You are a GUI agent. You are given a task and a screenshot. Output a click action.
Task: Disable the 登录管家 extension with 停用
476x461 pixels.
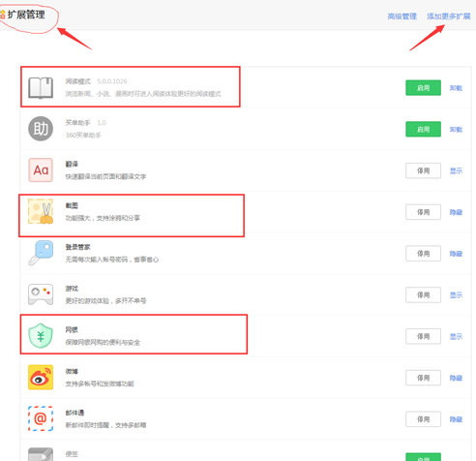[x=423, y=254]
